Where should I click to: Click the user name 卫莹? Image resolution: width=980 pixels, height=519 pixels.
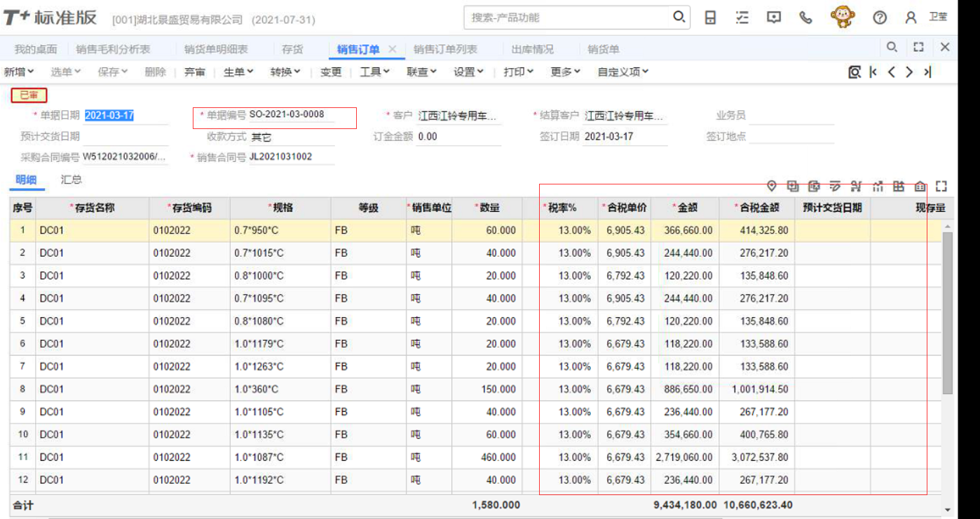(x=938, y=18)
